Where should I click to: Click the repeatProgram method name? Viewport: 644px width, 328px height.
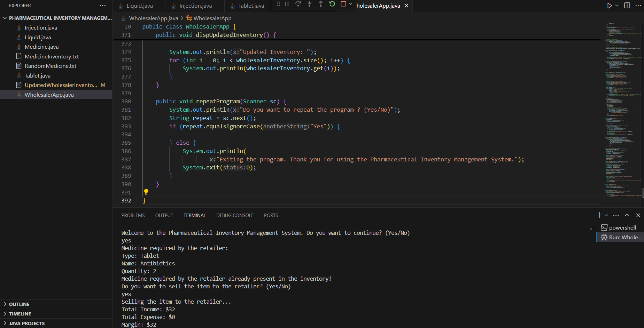[218, 101]
